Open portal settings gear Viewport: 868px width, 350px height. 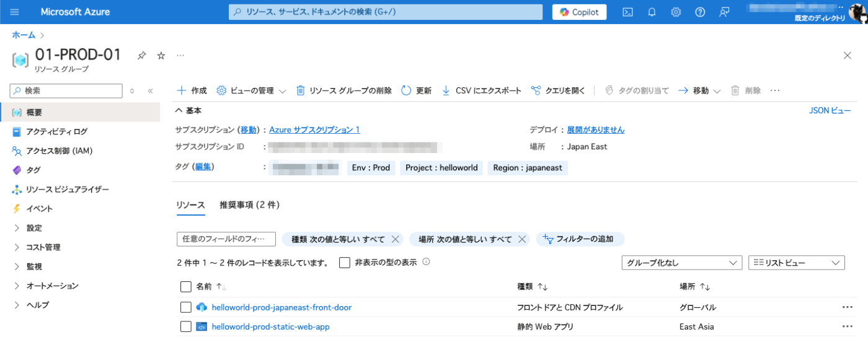coord(676,12)
